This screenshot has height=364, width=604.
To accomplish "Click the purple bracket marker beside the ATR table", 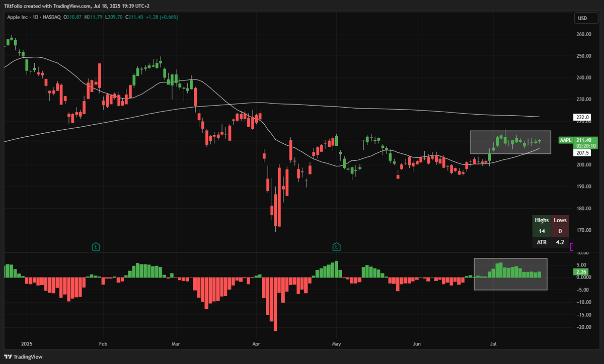I will 572,246.
